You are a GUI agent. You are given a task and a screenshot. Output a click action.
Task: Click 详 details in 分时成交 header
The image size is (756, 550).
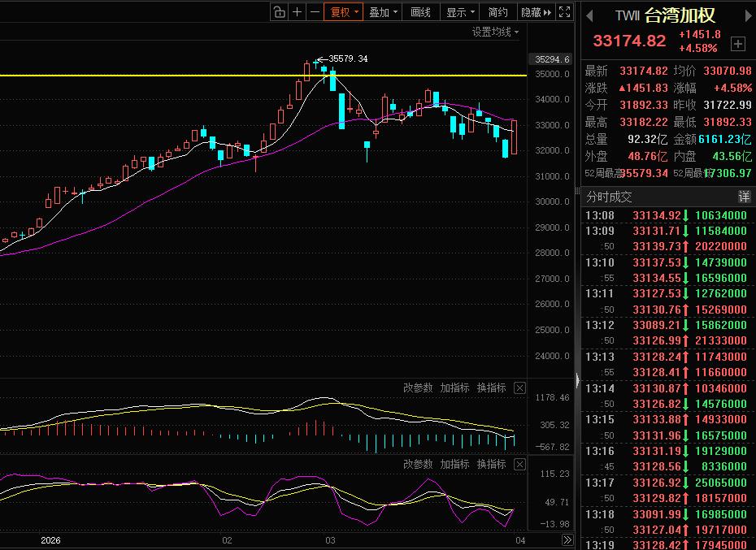[745, 196]
